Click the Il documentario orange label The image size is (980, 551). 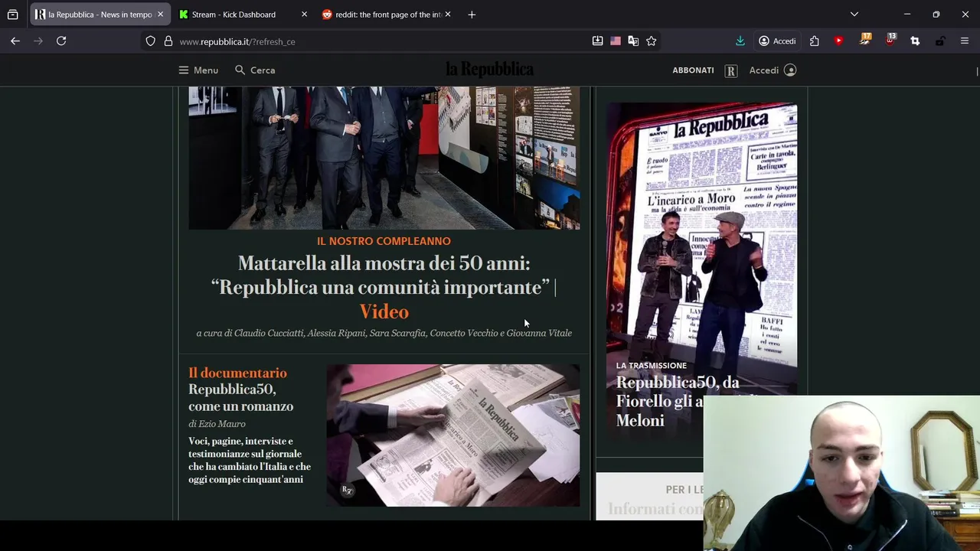[x=237, y=373]
